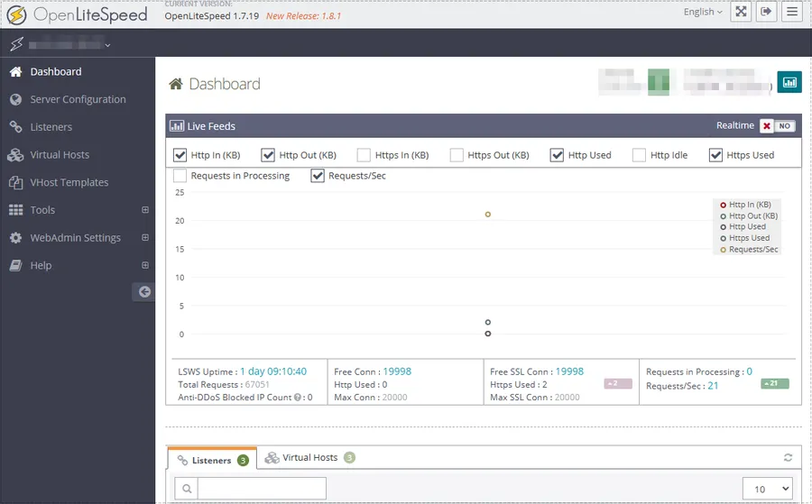812x504 pixels.
Task: Collapse sidebar with the left arrow icon
Action: [144, 292]
